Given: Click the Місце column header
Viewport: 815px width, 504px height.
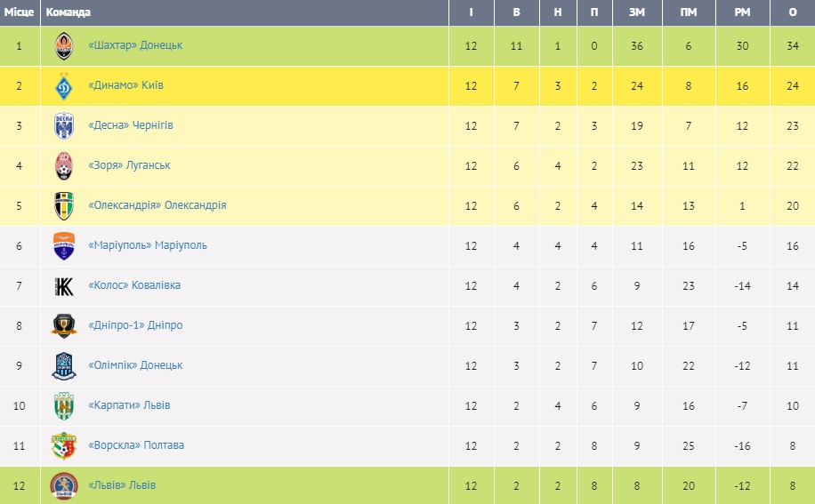Looking at the screenshot, I should (19, 12).
